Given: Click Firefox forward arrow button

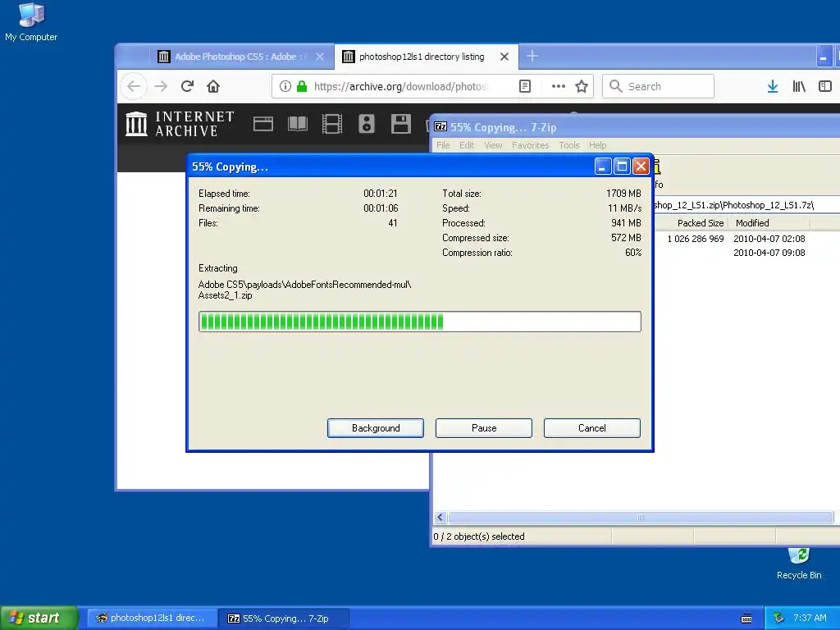Looking at the screenshot, I should pyautogui.click(x=161, y=86).
